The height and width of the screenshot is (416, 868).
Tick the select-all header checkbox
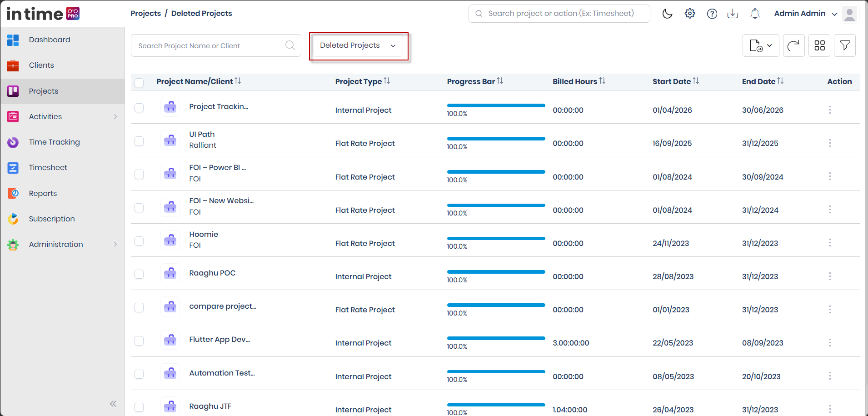pyautogui.click(x=139, y=82)
